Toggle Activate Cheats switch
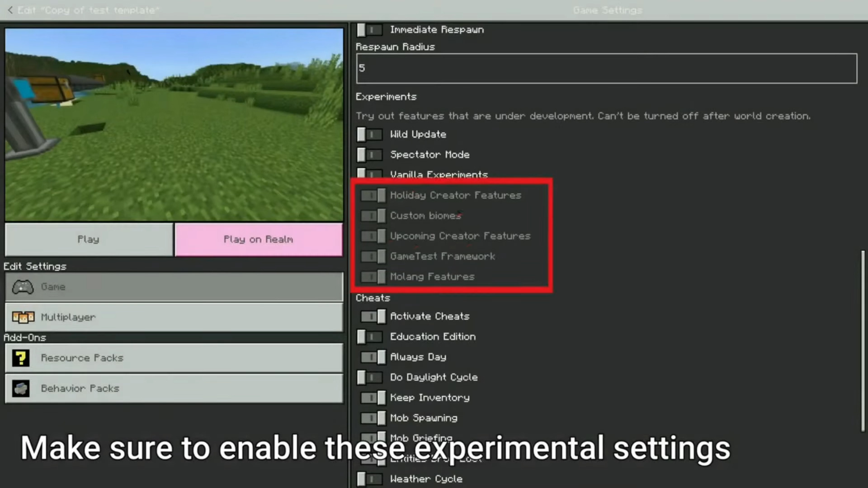This screenshot has width=868, height=488. coord(373,316)
